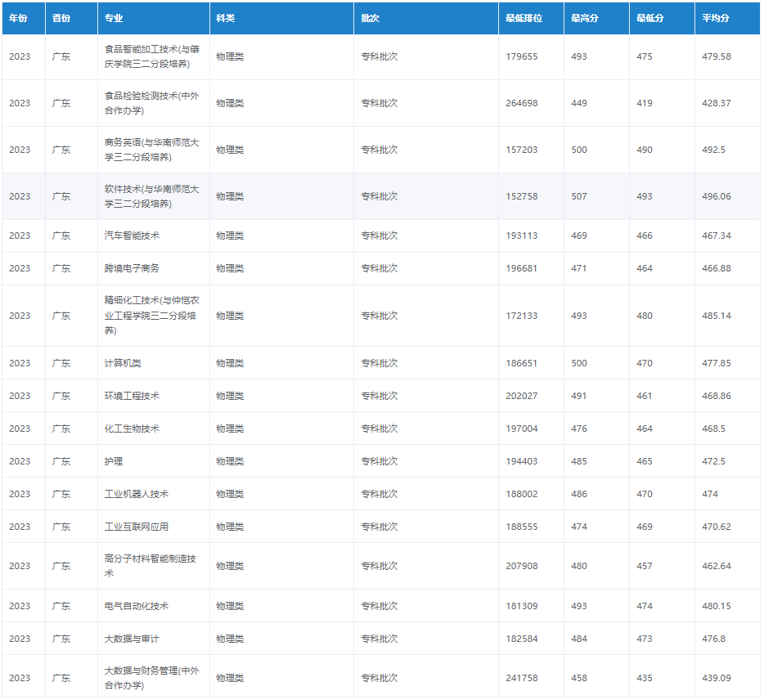
Task: Click minimum rank value 202027
Action: pos(521,396)
